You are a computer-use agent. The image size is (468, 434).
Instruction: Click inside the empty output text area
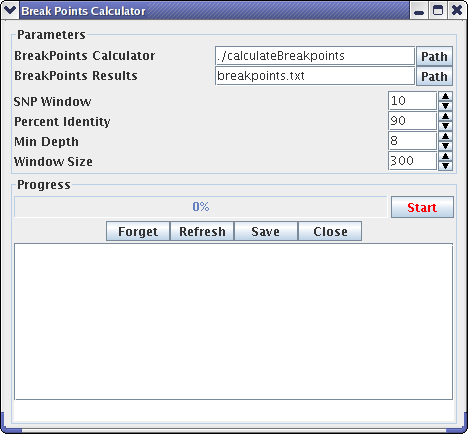click(x=233, y=321)
